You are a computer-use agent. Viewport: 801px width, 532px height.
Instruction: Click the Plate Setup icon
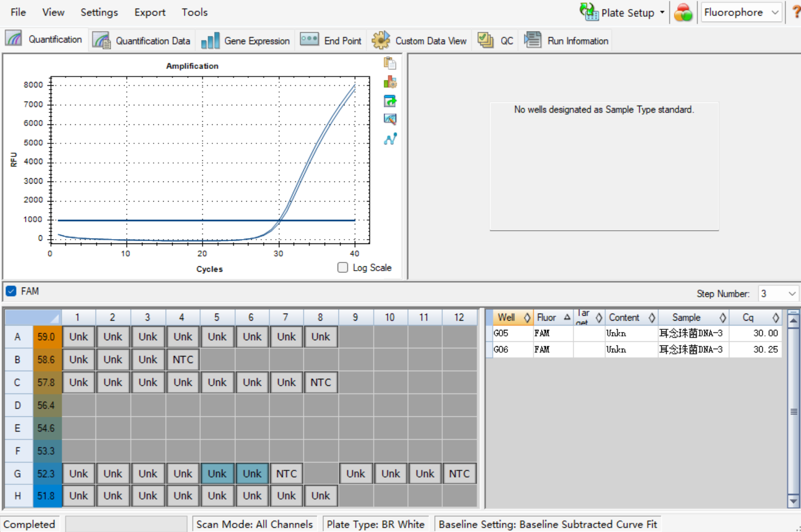(589, 12)
